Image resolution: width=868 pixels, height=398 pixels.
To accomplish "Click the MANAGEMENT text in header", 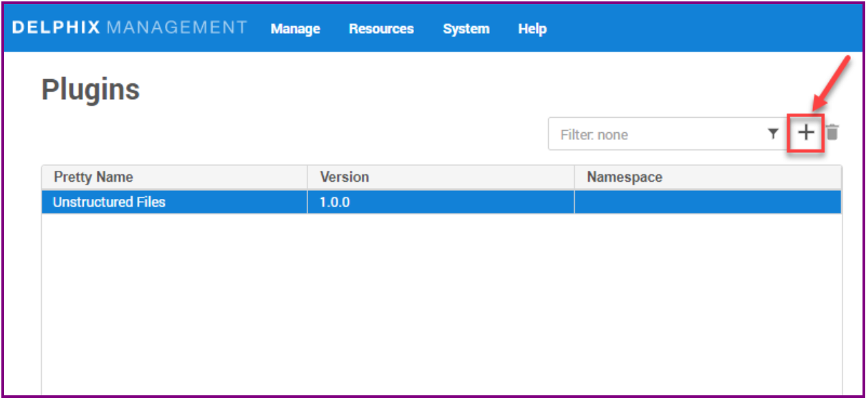I will click(177, 28).
